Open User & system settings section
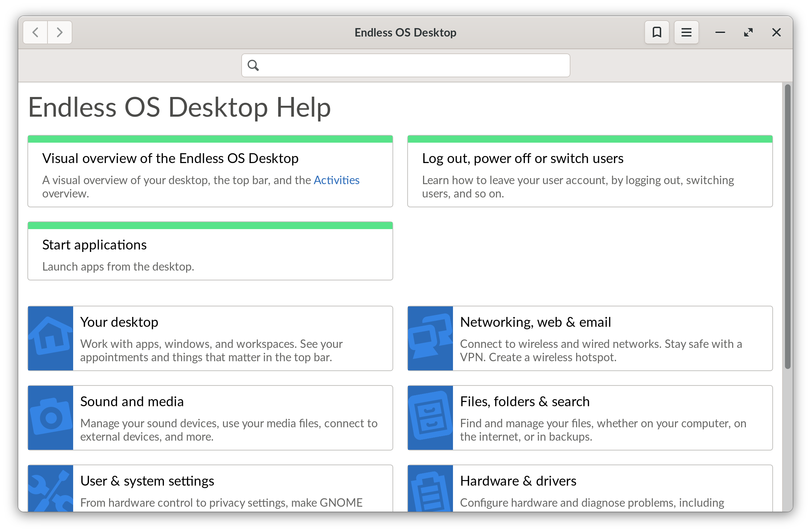This screenshot has width=811, height=532. [210, 488]
